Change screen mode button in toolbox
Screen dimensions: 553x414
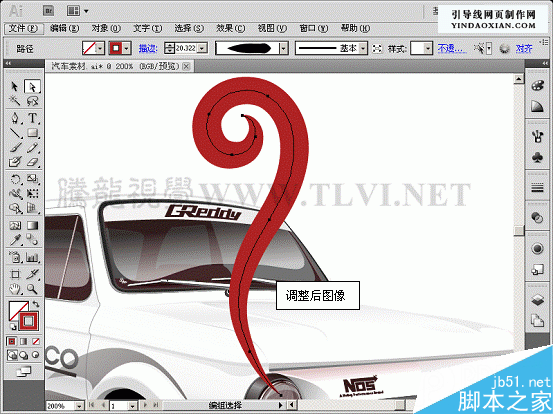24,371
